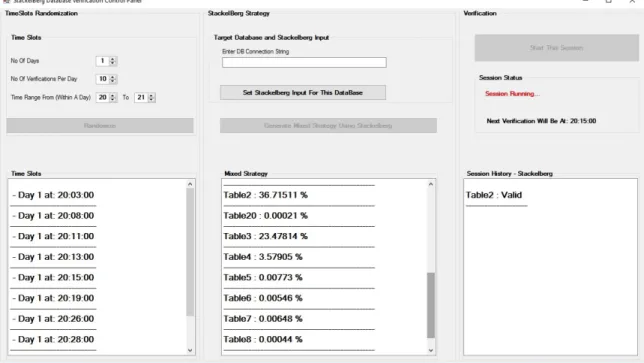Select time slot Day 1 at 20:03:00
The height and width of the screenshot is (363, 644).
(x=53, y=195)
